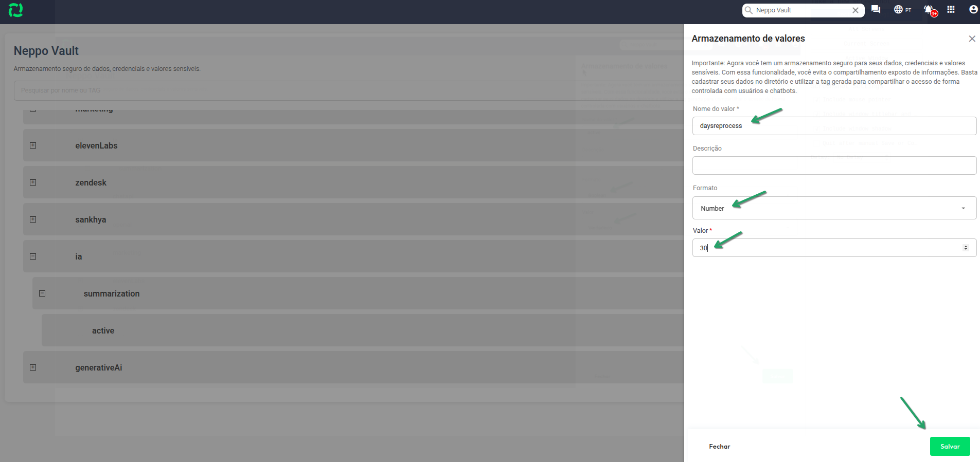Click the Valor input field with 30
Screen dimensions: 980x462
pyautogui.click(x=834, y=248)
